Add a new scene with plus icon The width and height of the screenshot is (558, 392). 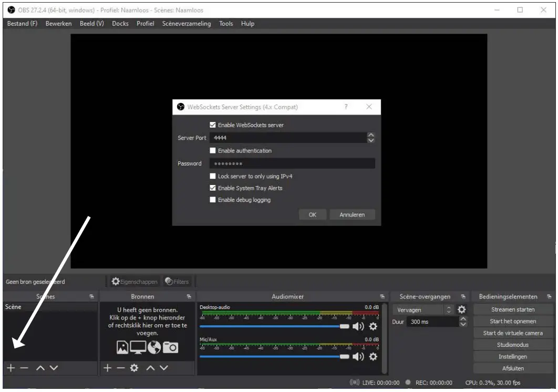tap(11, 368)
